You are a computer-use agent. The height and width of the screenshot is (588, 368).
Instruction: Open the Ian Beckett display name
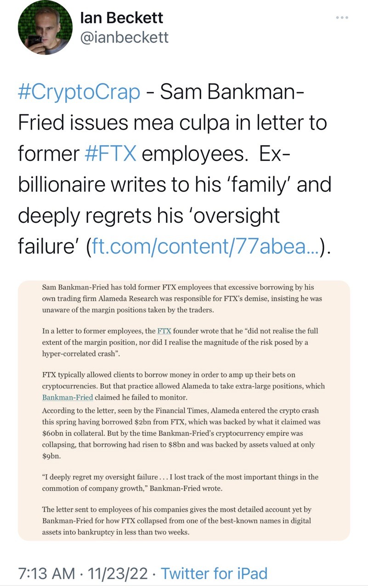(x=122, y=17)
